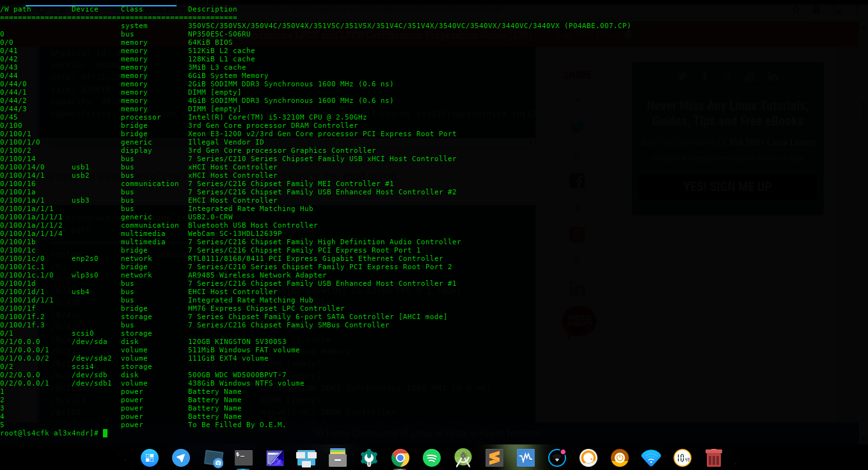
Task: Open the red trash bin in the dock
Action: pyautogui.click(x=714, y=458)
